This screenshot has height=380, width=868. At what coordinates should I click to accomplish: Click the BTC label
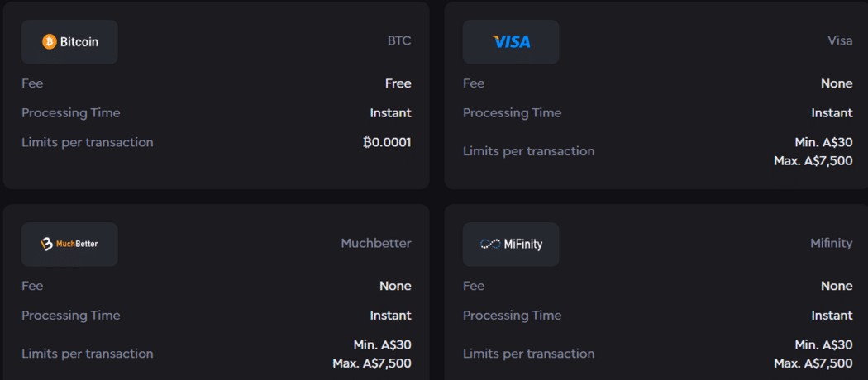[398, 40]
